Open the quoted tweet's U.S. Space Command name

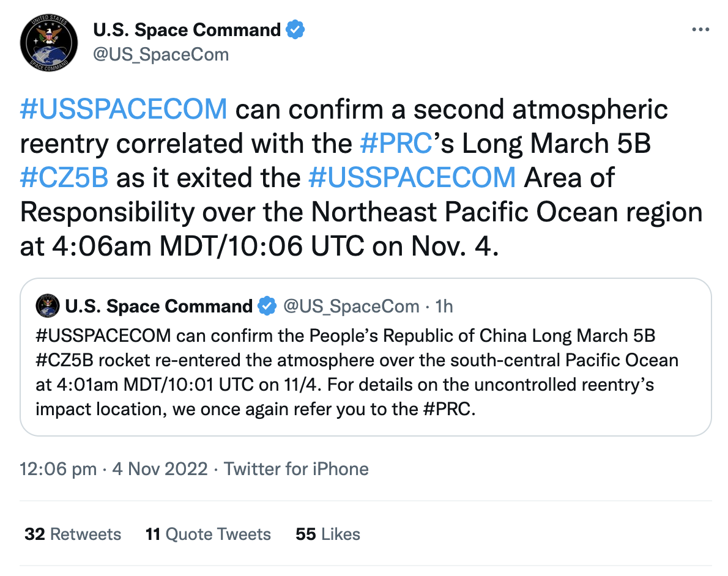pyautogui.click(x=159, y=306)
